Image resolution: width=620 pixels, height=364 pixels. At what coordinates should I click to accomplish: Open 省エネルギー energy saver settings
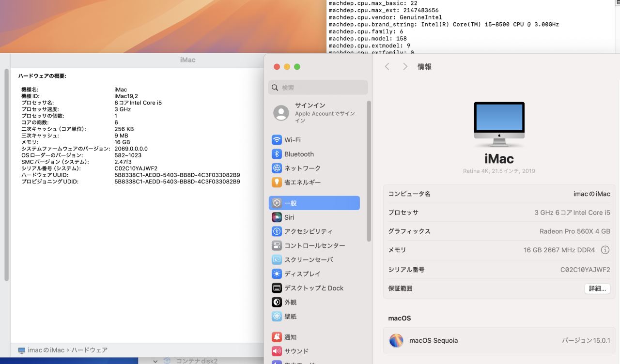tap(302, 182)
